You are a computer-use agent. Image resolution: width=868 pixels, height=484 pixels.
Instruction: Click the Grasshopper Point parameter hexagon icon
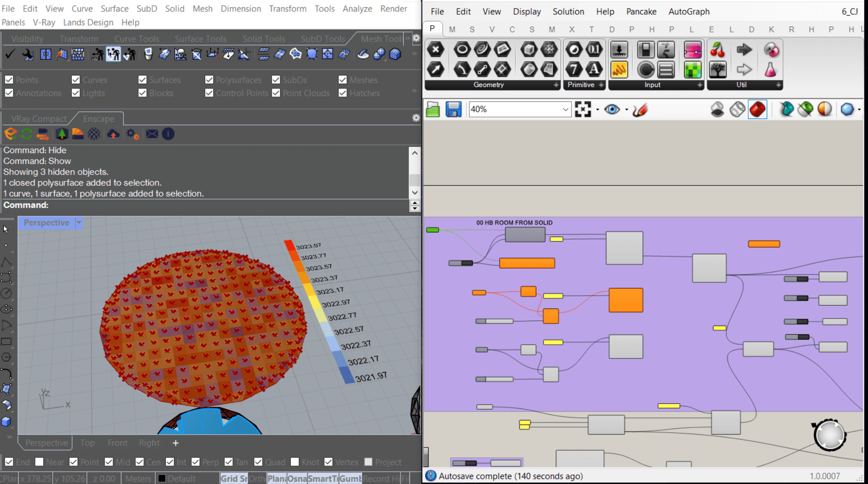[x=436, y=49]
